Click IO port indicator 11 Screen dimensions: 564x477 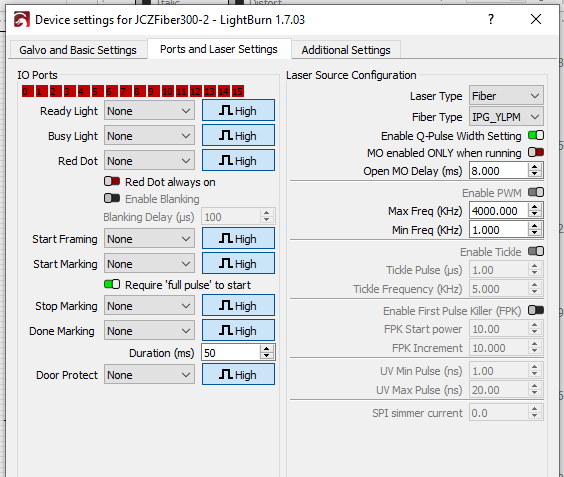tap(182, 91)
